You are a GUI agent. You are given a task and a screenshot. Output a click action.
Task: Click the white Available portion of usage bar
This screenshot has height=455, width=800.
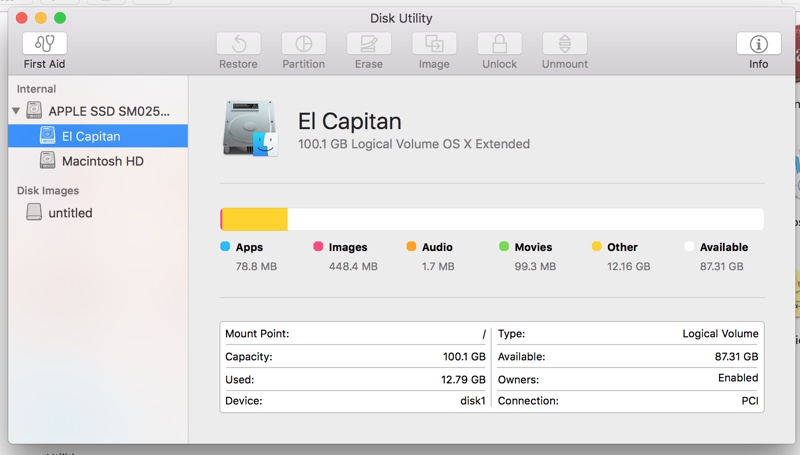coord(526,219)
